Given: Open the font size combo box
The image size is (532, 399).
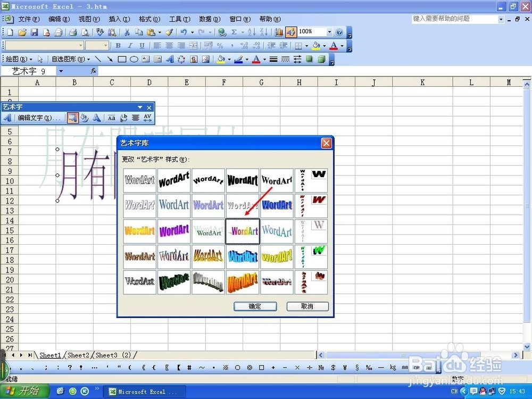Looking at the screenshot, I should (97, 45).
